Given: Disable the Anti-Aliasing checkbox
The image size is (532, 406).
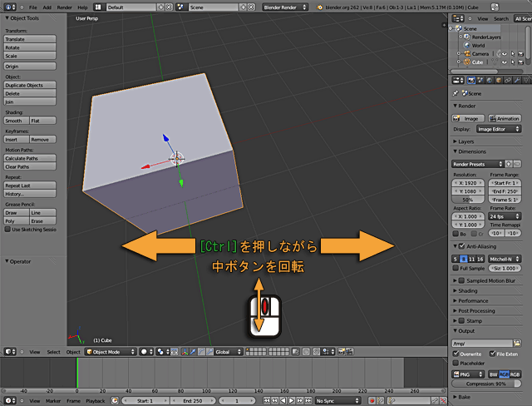Looking at the screenshot, I should [x=456, y=245].
